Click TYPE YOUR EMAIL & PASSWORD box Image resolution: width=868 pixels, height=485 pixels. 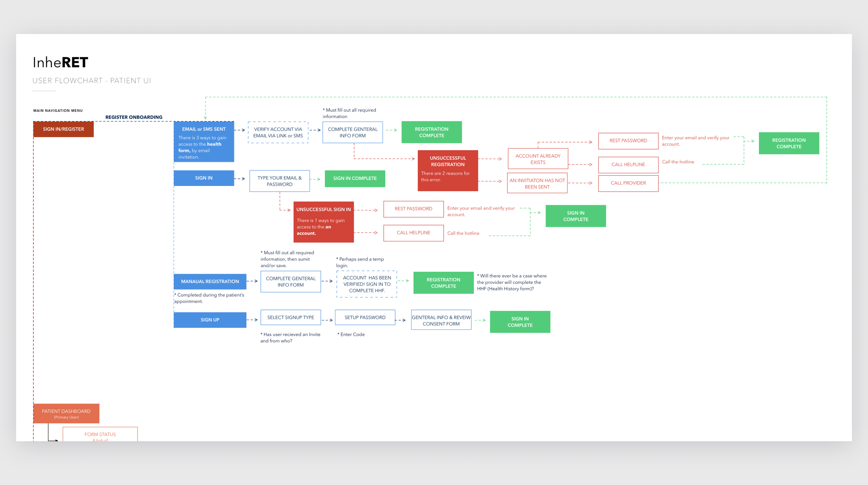point(279,181)
